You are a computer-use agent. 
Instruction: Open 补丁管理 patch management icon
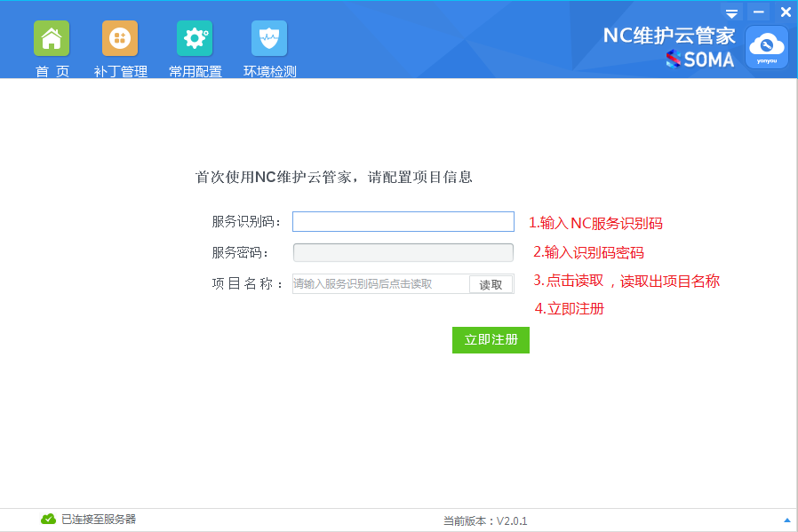120,39
